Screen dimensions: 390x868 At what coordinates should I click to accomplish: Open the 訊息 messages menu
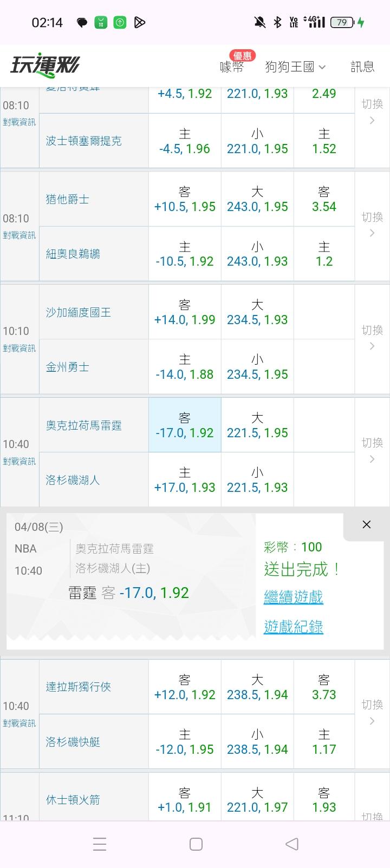coord(362,67)
